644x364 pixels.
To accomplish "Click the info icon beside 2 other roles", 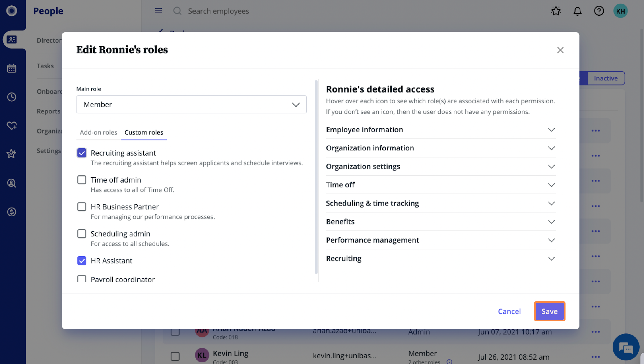I will 449,362.
